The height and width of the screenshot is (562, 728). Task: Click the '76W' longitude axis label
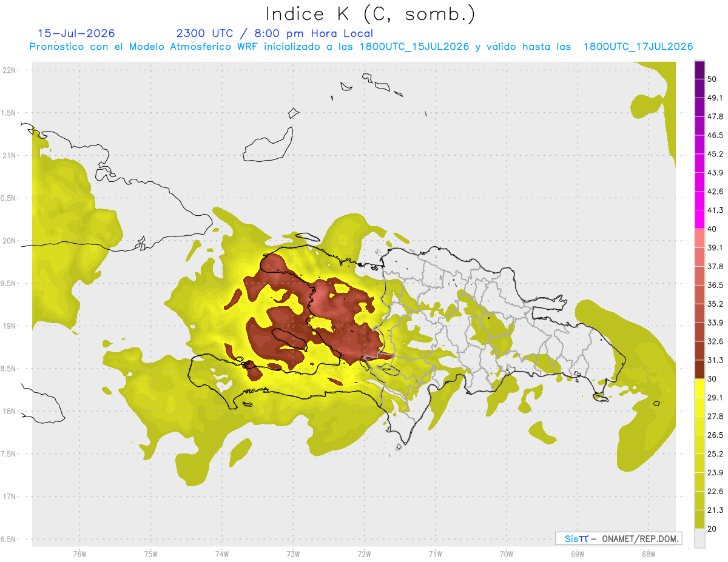(79, 554)
